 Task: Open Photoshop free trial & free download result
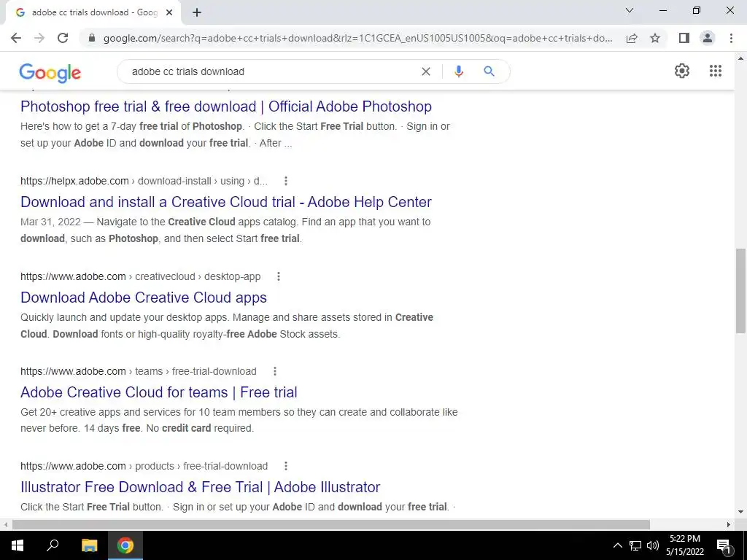(226, 106)
